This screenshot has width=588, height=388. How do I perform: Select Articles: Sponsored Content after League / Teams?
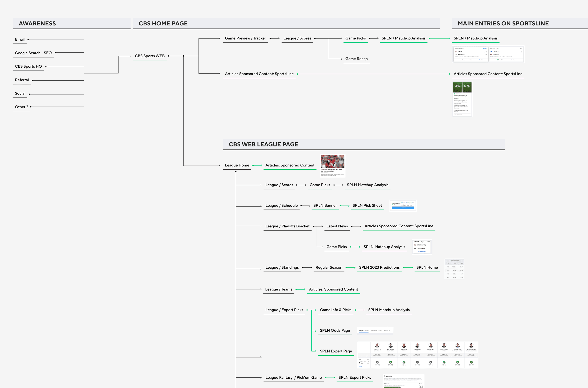(333, 289)
